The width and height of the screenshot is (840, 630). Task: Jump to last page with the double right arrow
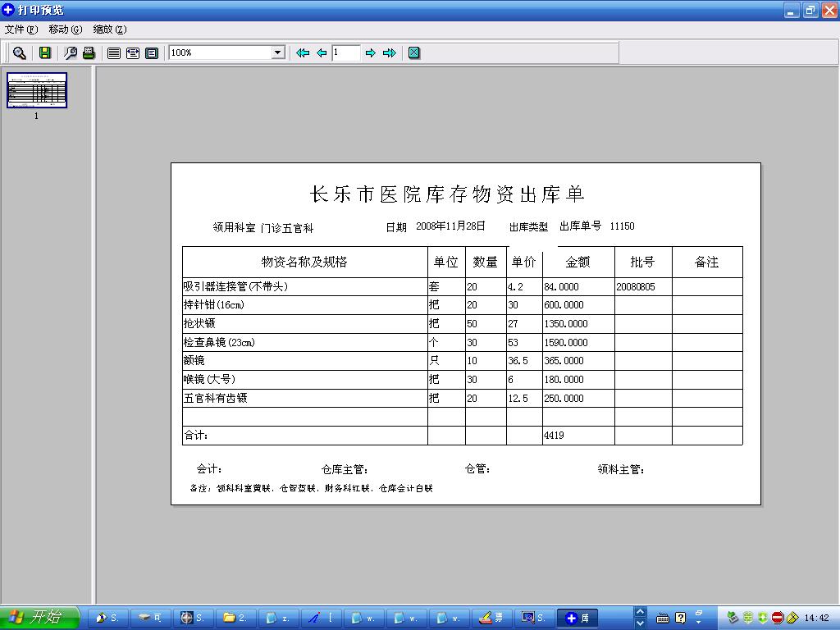[390, 53]
